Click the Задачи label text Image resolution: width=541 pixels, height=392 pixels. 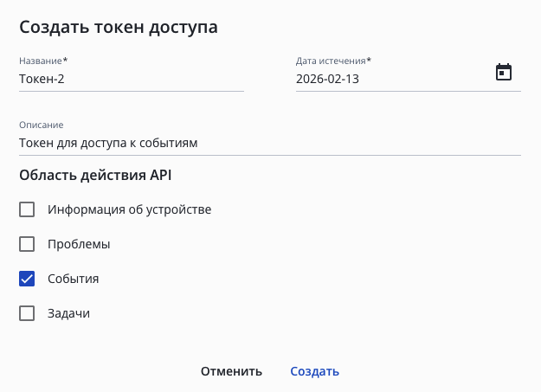coord(68,313)
